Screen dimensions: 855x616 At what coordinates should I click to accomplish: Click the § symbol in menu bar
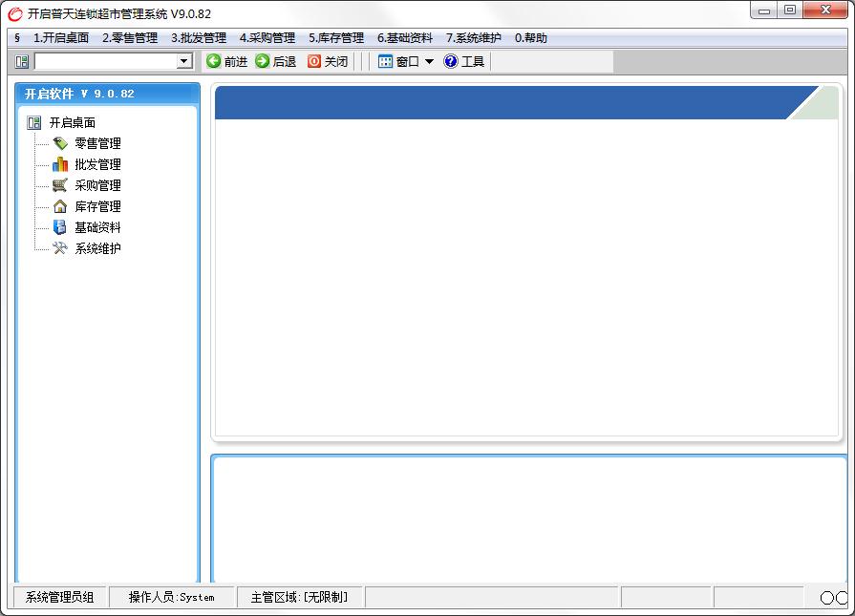17,37
